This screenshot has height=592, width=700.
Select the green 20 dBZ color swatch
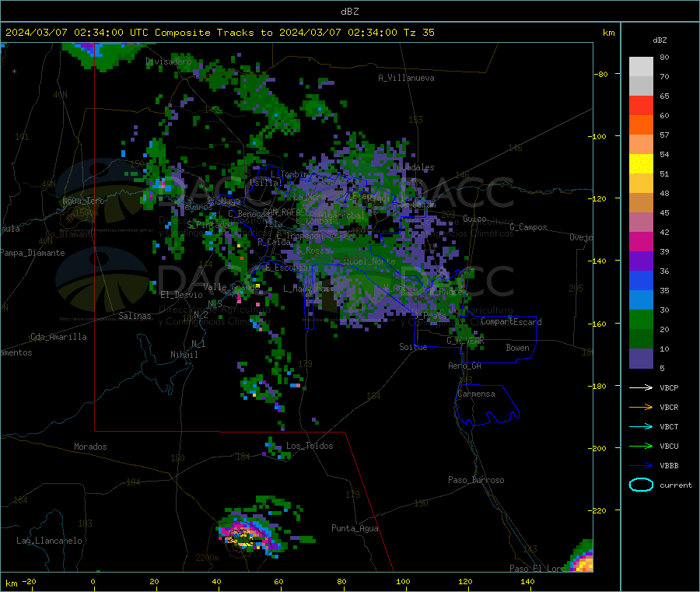pos(641,319)
